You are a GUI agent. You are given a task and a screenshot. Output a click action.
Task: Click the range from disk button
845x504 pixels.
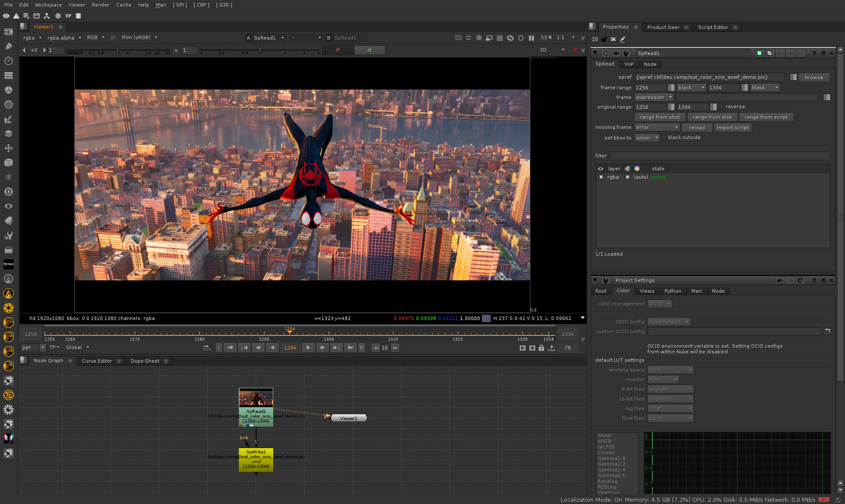(712, 117)
